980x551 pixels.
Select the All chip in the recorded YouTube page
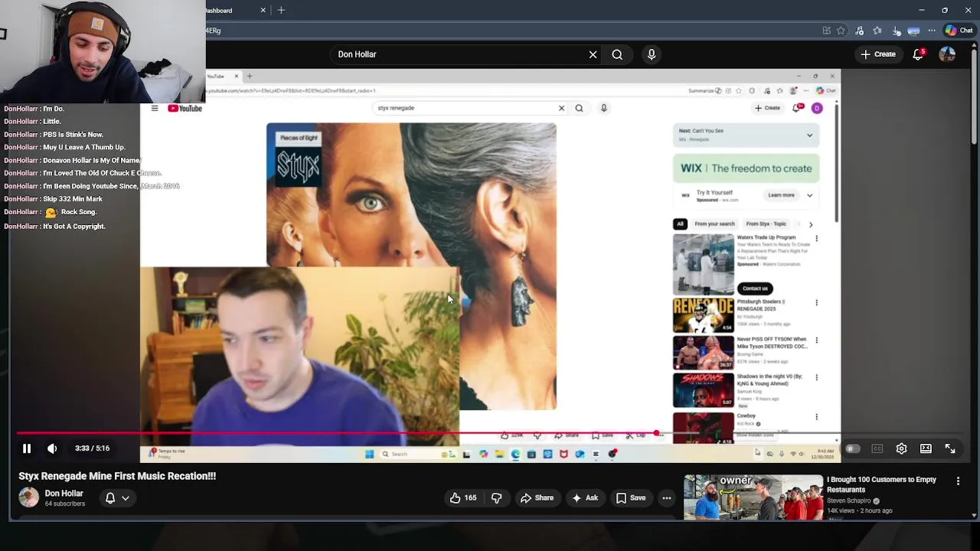(x=680, y=224)
